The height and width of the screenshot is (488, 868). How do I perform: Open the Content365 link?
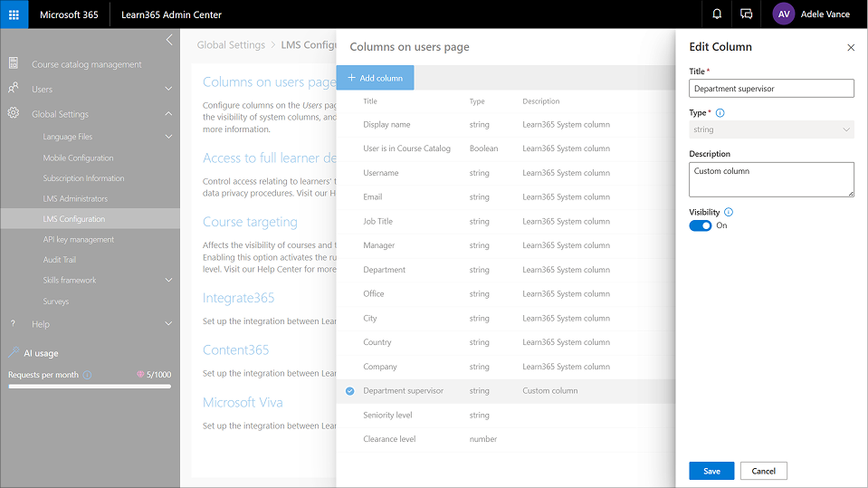pyautogui.click(x=235, y=350)
